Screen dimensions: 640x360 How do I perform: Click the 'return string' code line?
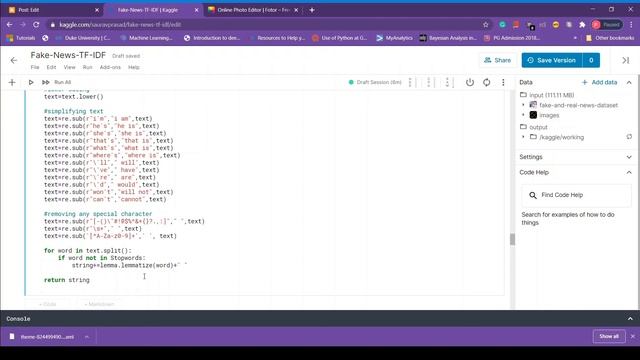click(x=67, y=280)
